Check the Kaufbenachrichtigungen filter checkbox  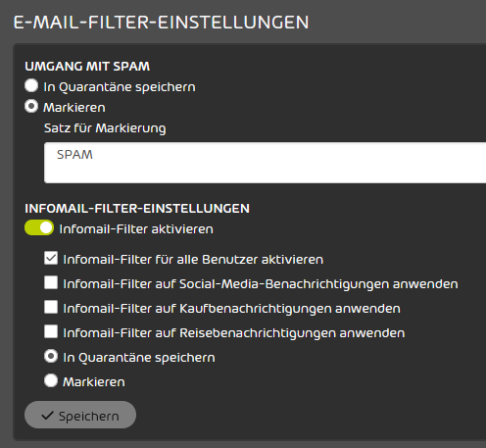(51, 307)
